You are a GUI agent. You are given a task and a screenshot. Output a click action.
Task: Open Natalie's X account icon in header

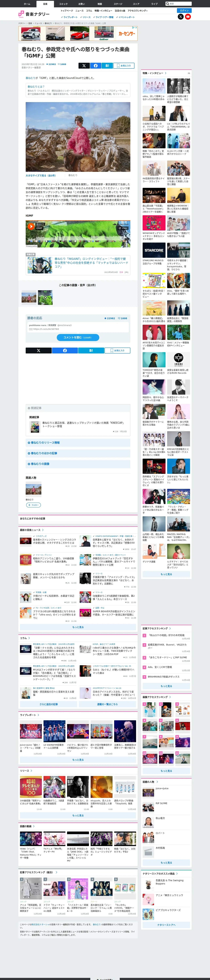pyautogui.click(x=181, y=17)
